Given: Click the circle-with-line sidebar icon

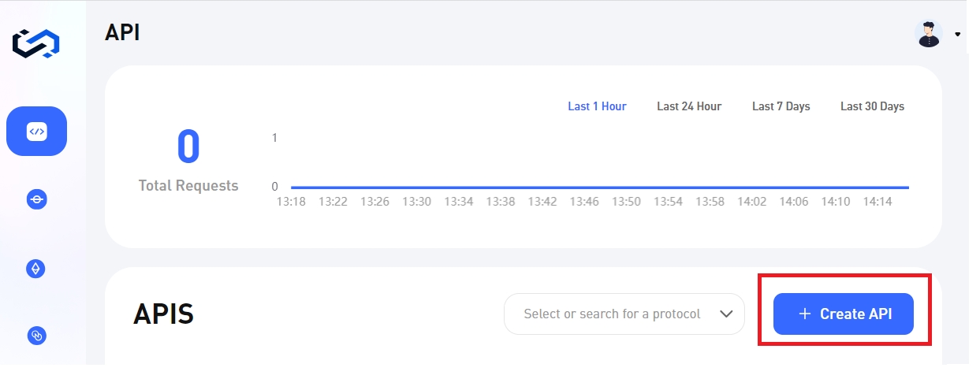Looking at the screenshot, I should click(x=36, y=200).
